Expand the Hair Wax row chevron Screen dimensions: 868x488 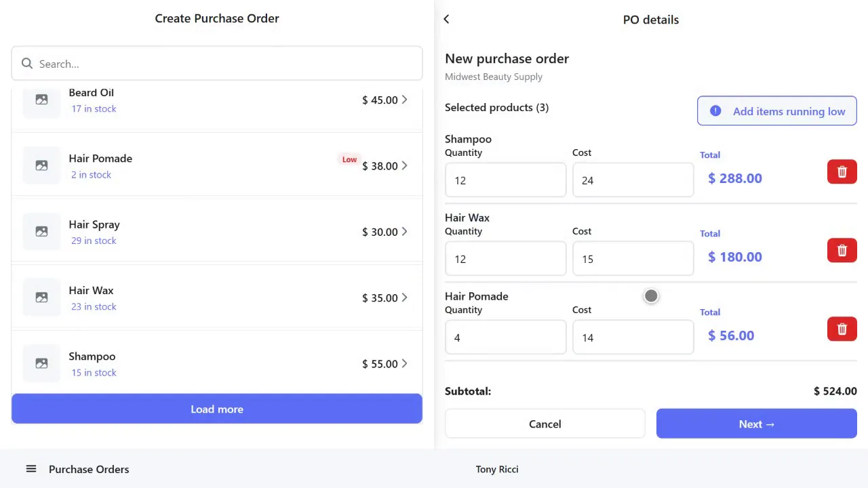coord(405,298)
